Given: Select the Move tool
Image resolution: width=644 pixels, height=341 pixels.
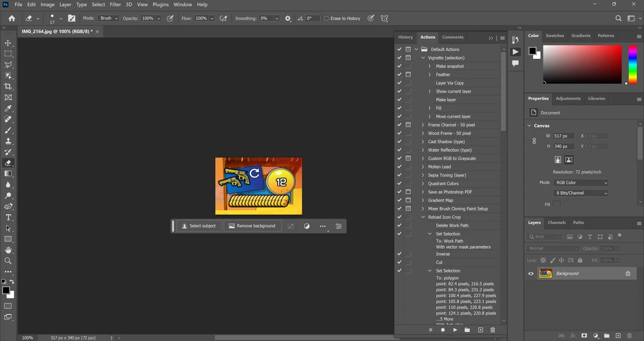Looking at the screenshot, I should 8,43.
